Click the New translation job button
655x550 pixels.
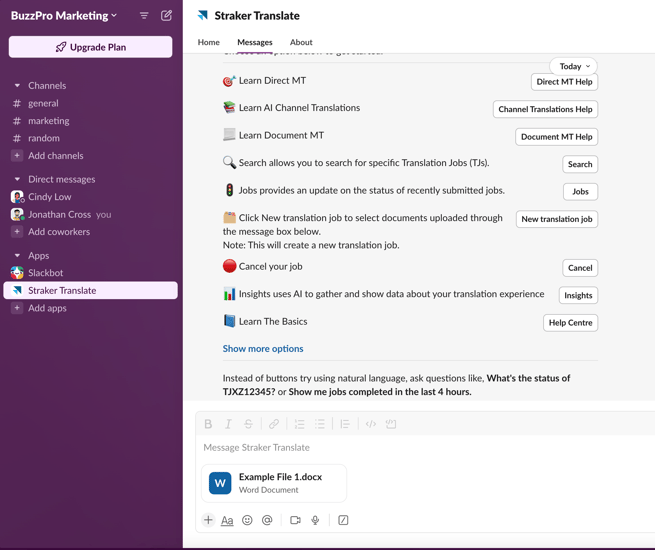[557, 219]
